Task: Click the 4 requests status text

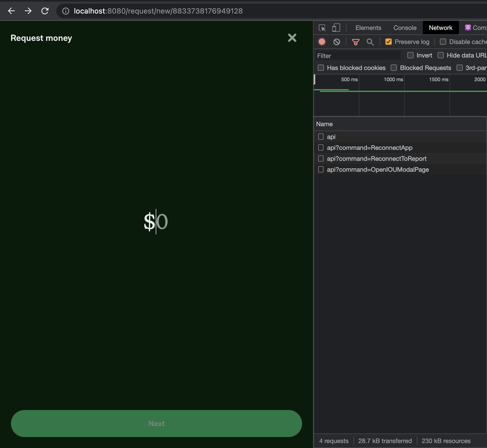Action: click(334, 441)
